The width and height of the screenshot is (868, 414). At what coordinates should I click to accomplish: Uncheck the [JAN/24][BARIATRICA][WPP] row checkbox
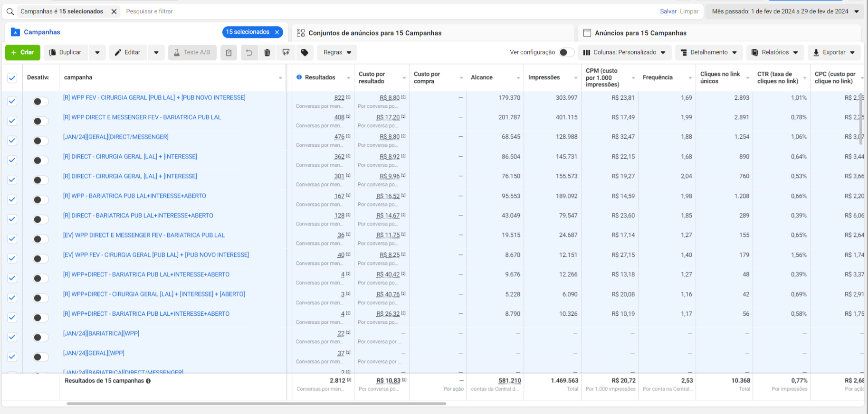(x=12, y=337)
